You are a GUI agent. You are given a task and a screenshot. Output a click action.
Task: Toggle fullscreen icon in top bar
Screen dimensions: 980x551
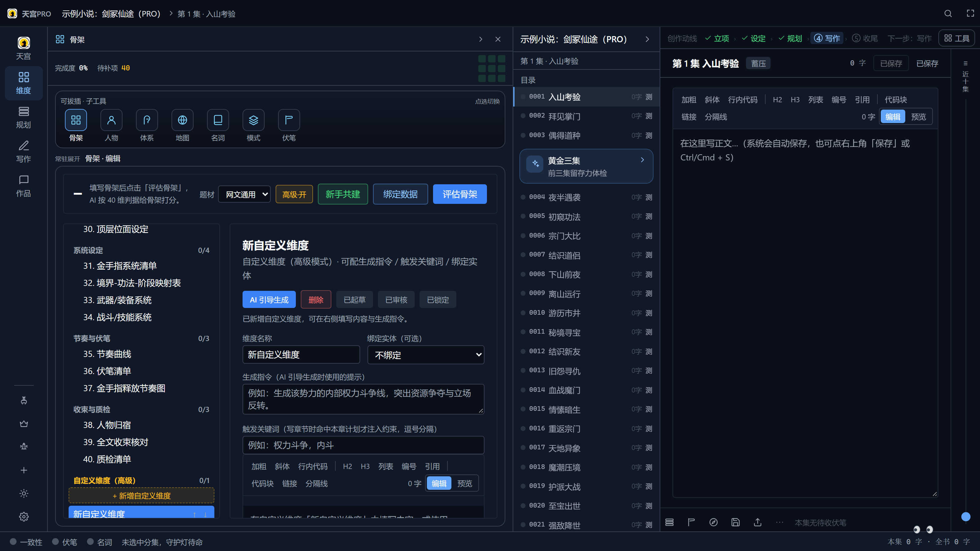coord(971,14)
